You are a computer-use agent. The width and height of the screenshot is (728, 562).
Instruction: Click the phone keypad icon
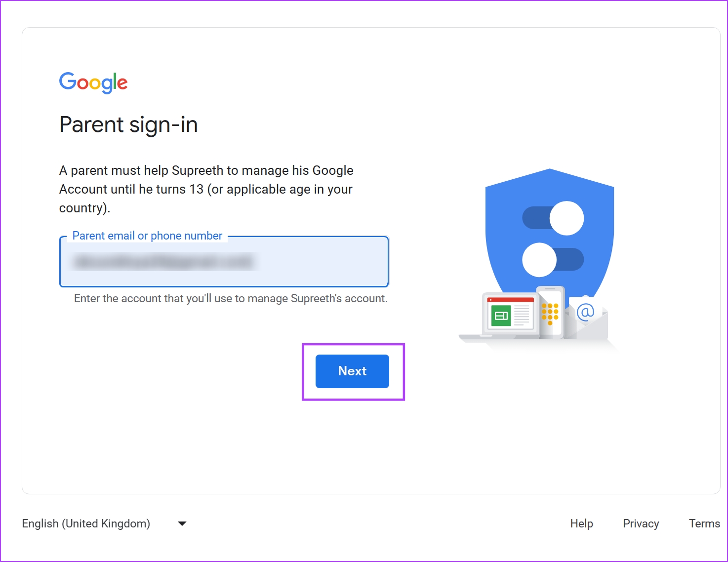pyautogui.click(x=550, y=312)
